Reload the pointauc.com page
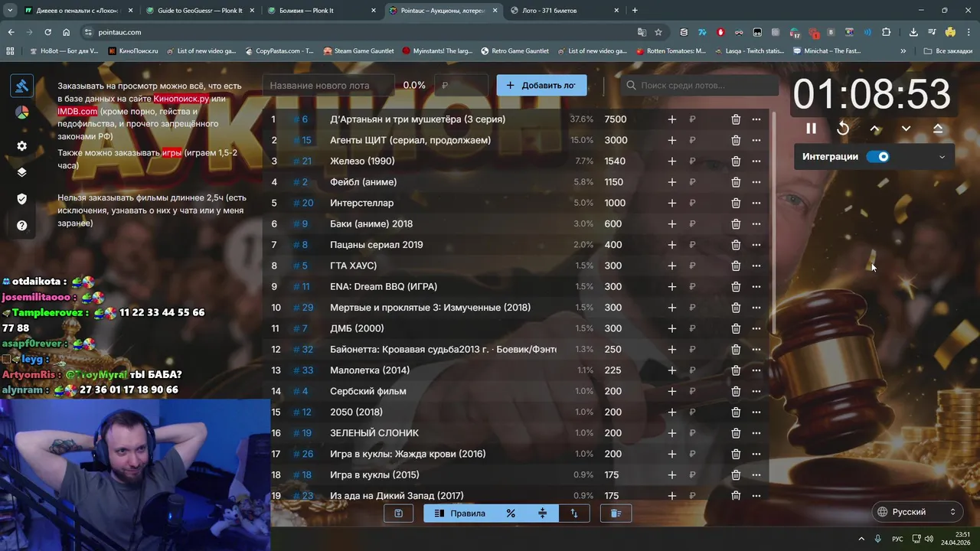980x551 pixels. click(x=47, y=32)
